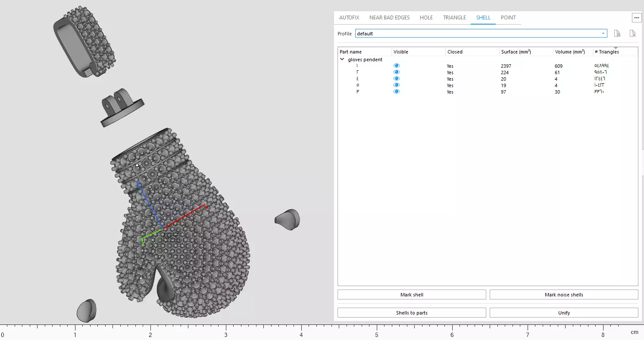This screenshot has height=340, width=644.
Task: Click the WCS label on the axes
Action: pyautogui.click(x=172, y=237)
